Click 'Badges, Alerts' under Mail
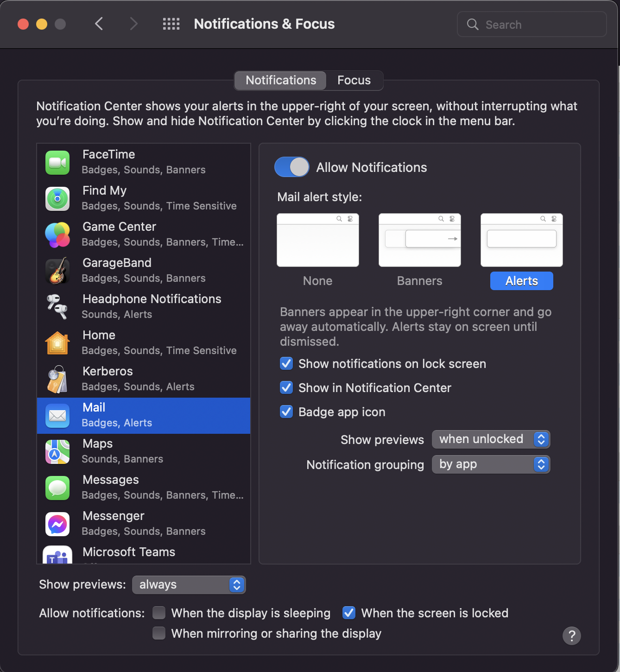This screenshot has height=672, width=620. pos(117,423)
